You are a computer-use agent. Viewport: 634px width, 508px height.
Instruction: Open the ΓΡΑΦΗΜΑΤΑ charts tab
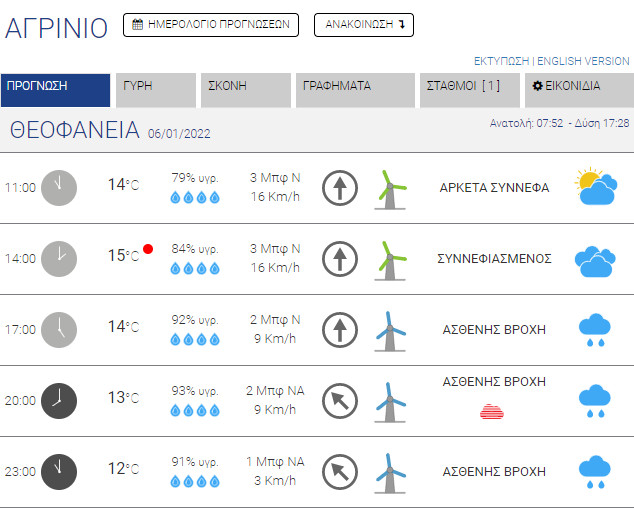coord(354,89)
